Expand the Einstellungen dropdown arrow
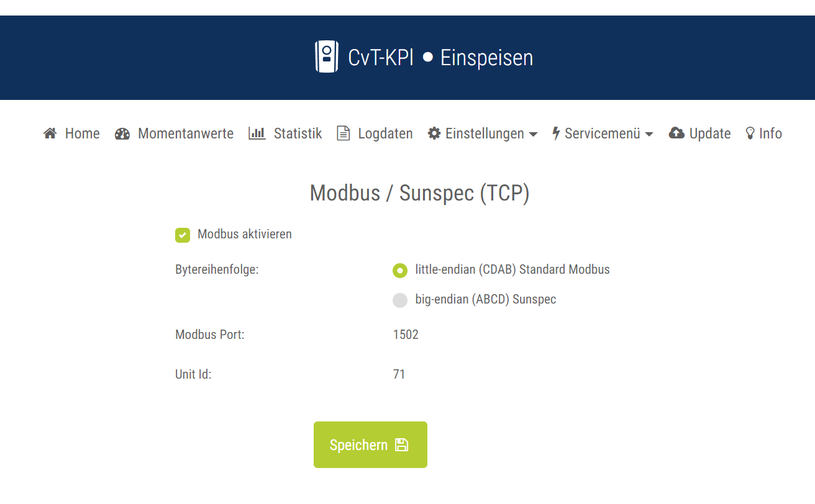Image resolution: width=815 pixels, height=504 pixels. (x=533, y=134)
